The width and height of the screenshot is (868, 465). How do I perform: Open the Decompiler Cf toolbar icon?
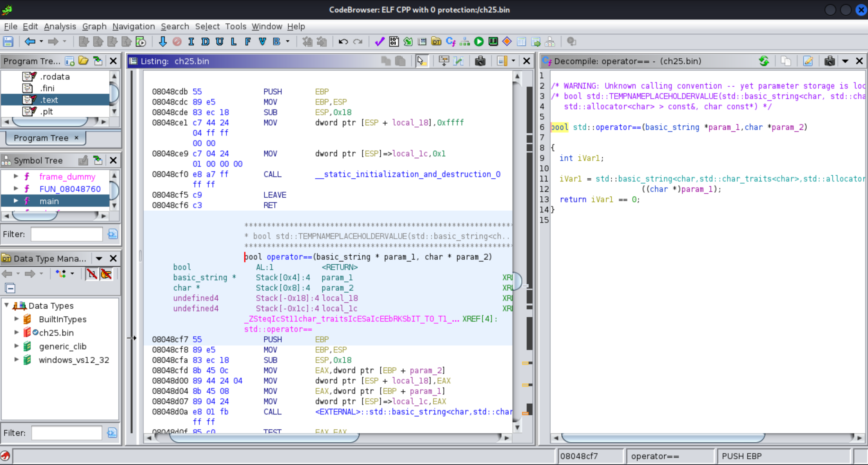pos(450,42)
